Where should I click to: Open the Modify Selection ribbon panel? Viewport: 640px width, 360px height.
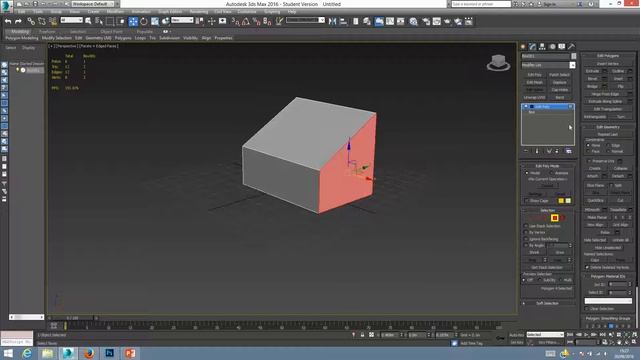coord(57,38)
